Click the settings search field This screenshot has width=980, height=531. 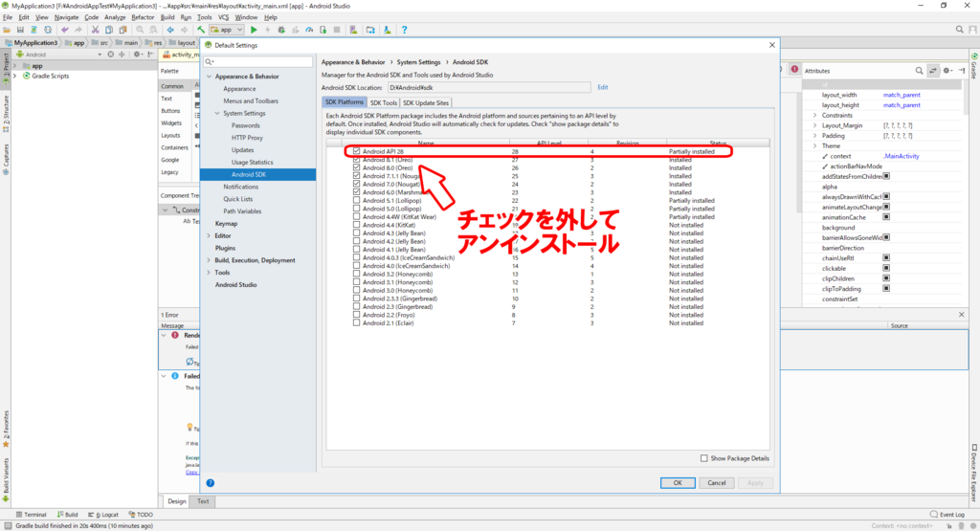tap(258, 61)
